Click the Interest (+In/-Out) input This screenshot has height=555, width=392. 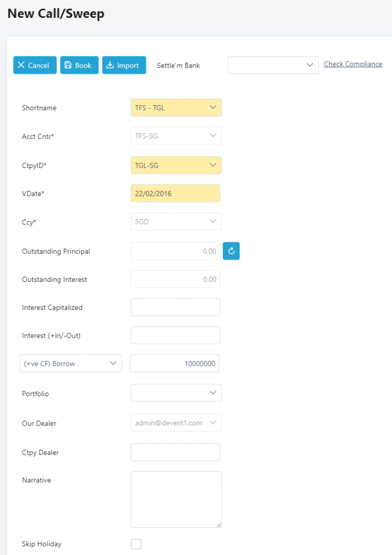coord(175,335)
